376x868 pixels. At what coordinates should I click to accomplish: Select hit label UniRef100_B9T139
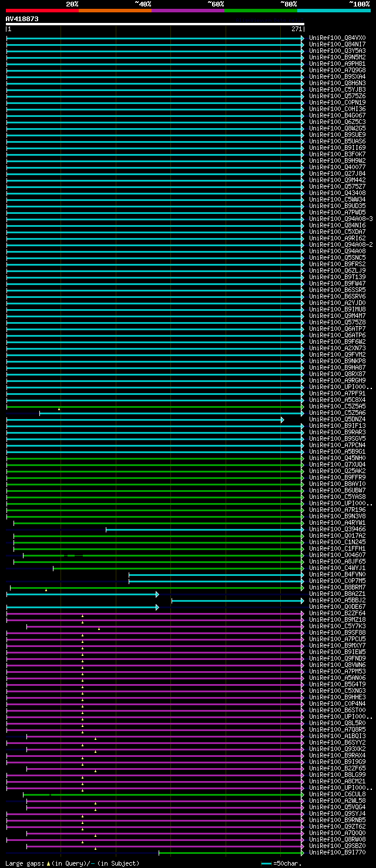(337, 277)
